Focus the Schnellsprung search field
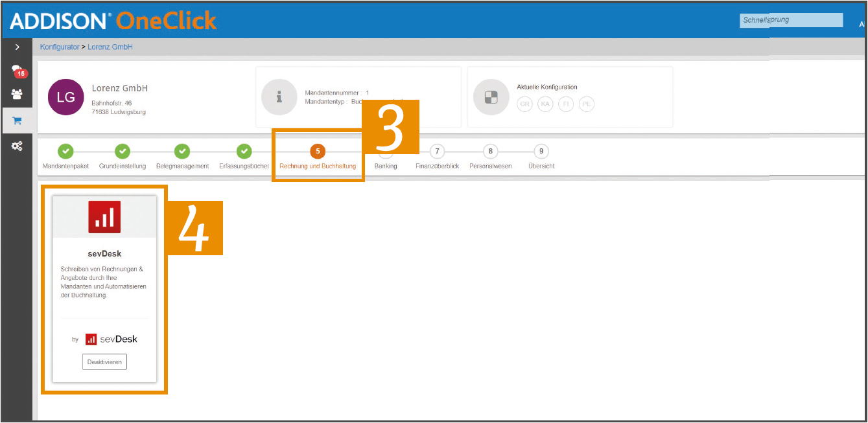868x423 pixels. 791,20
